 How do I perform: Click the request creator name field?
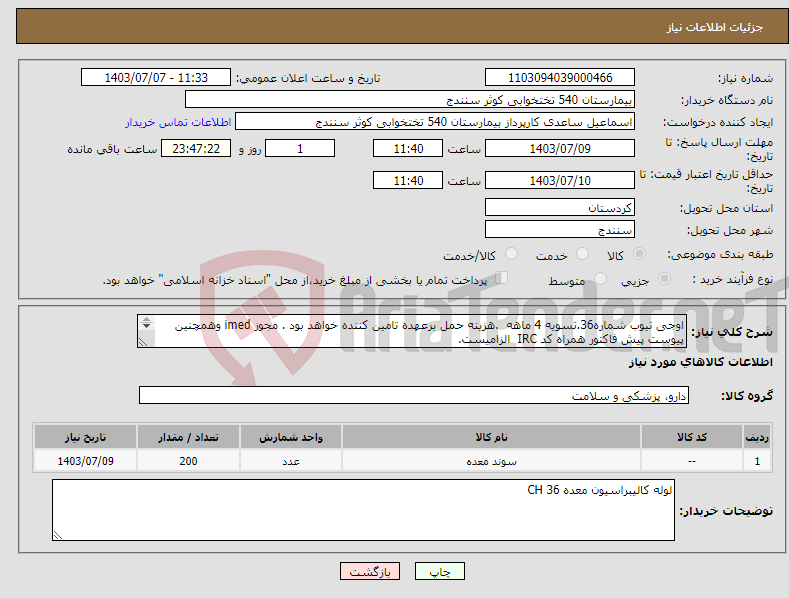435,121
